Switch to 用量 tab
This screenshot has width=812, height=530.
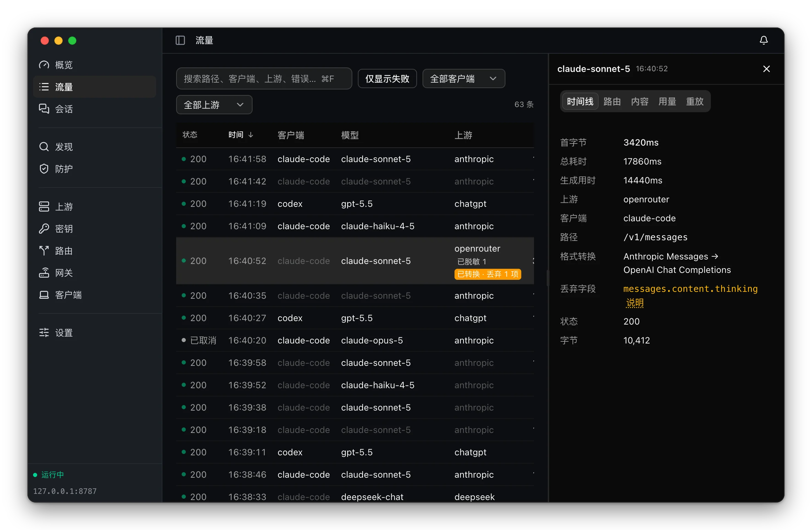pos(667,102)
